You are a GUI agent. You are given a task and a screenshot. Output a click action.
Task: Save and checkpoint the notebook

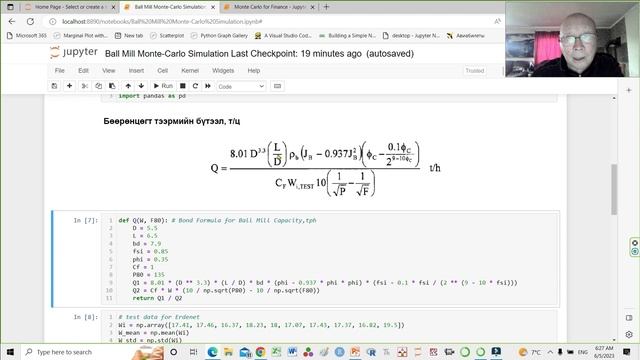(x=54, y=86)
